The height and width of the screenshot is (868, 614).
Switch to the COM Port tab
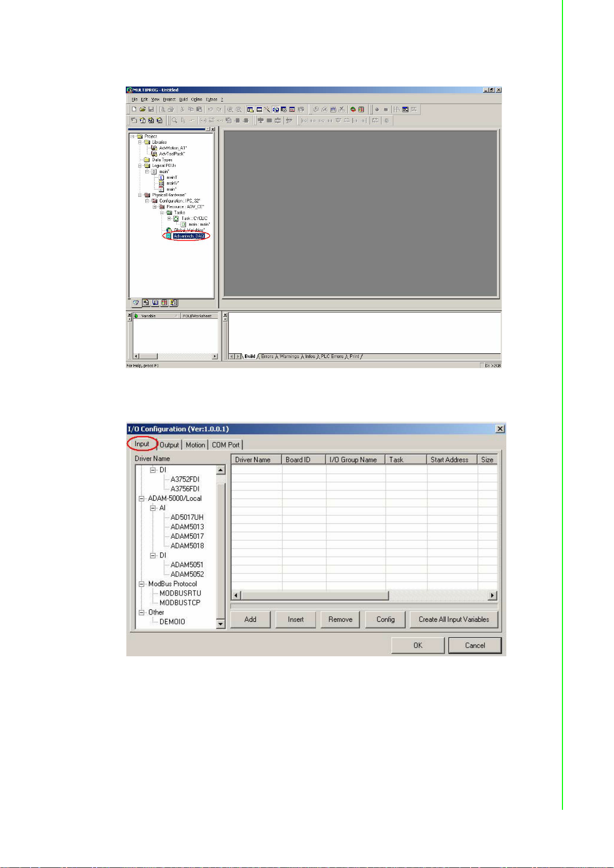pyautogui.click(x=226, y=445)
